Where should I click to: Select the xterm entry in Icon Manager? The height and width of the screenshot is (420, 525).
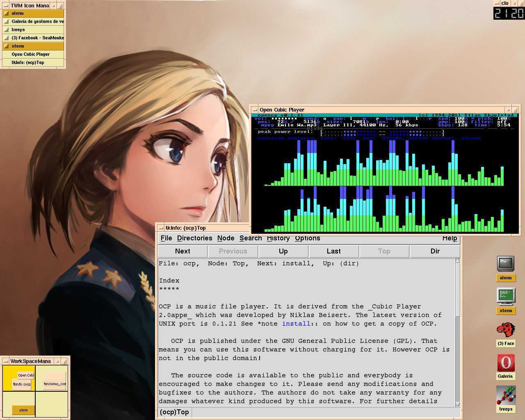pyautogui.click(x=33, y=46)
